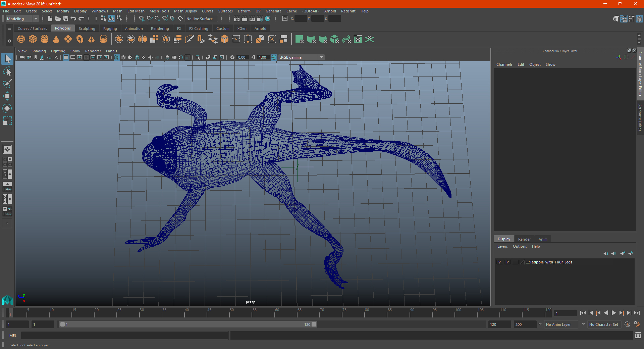Switch to the Sculpting shelf tab
Screen dimensions: 644x349
click(87, 29)
